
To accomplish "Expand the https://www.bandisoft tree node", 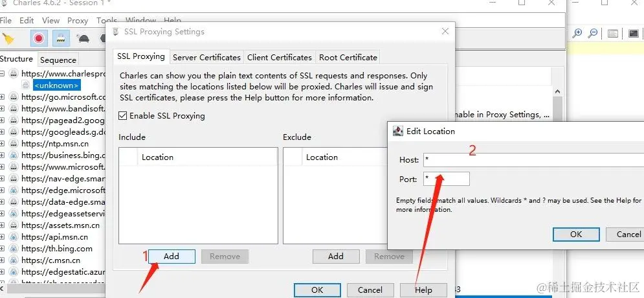I will tap(3, 109).
